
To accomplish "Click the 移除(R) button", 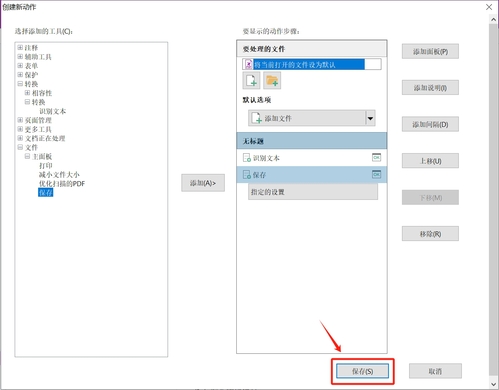I will click(x=430, y=234).
